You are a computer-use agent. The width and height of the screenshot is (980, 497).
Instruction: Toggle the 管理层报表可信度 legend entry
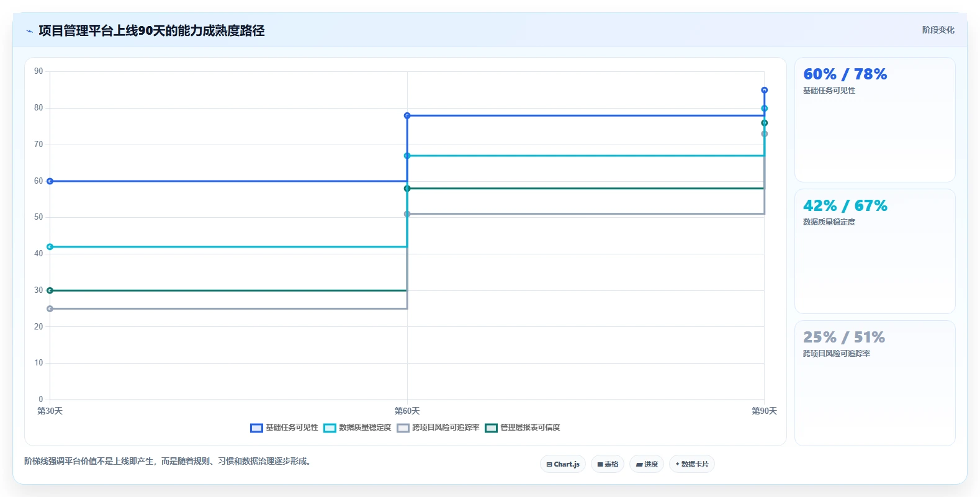click(523, 428)
